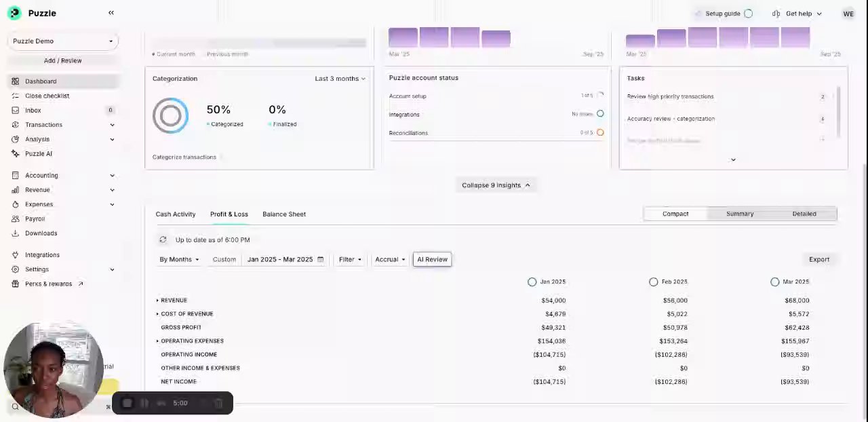Click the Add / Review button
868x422 pixels.
click(x=62, y=60)
